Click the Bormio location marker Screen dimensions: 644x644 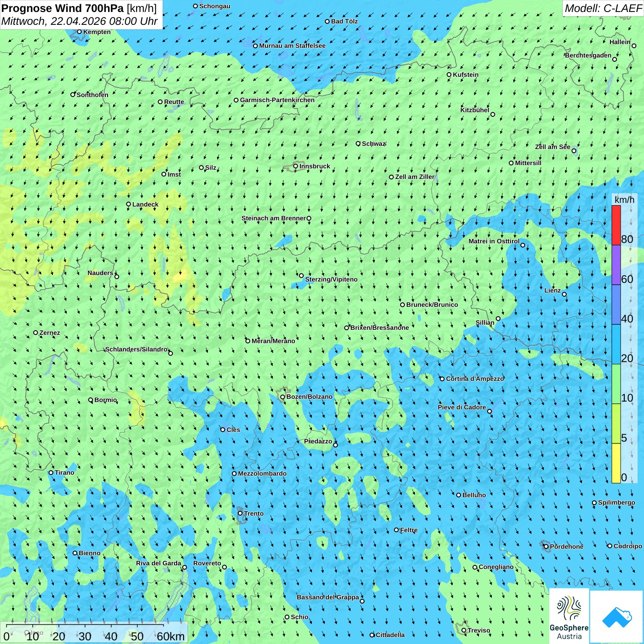(91, 400)
